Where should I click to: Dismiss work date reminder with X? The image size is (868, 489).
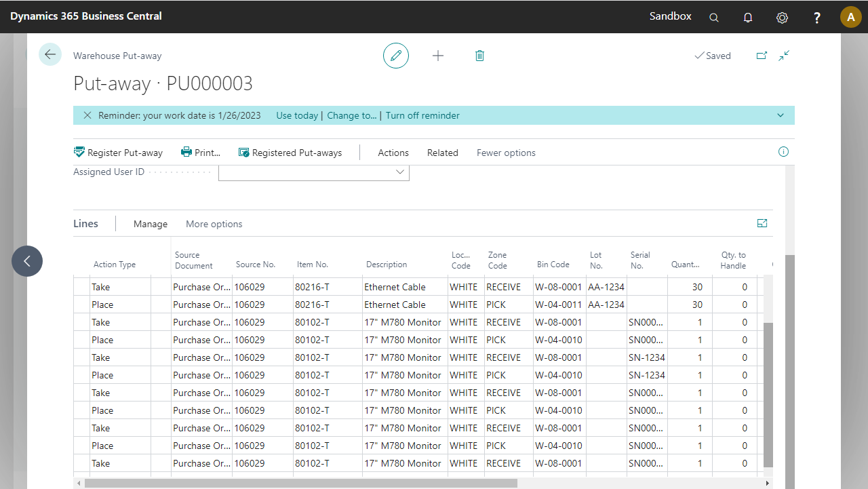click(x=87, y=115)
